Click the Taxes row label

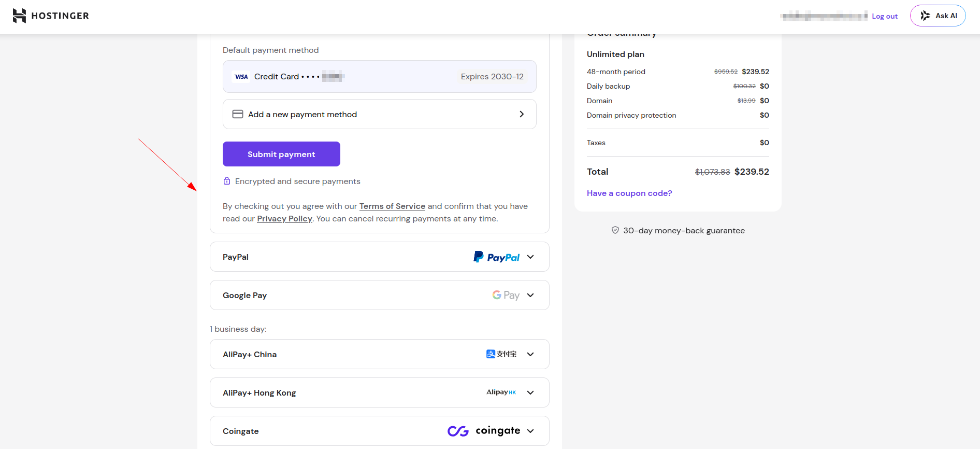point(596,143)
